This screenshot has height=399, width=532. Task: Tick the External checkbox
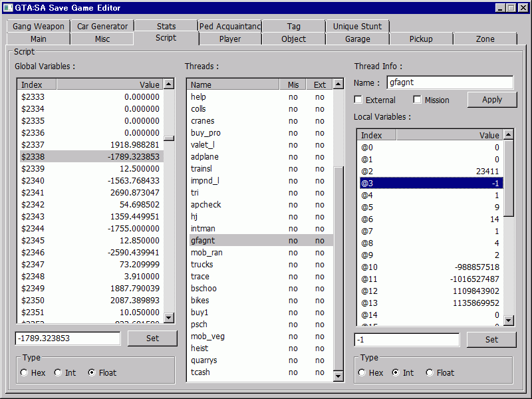[x=358, y=100]
